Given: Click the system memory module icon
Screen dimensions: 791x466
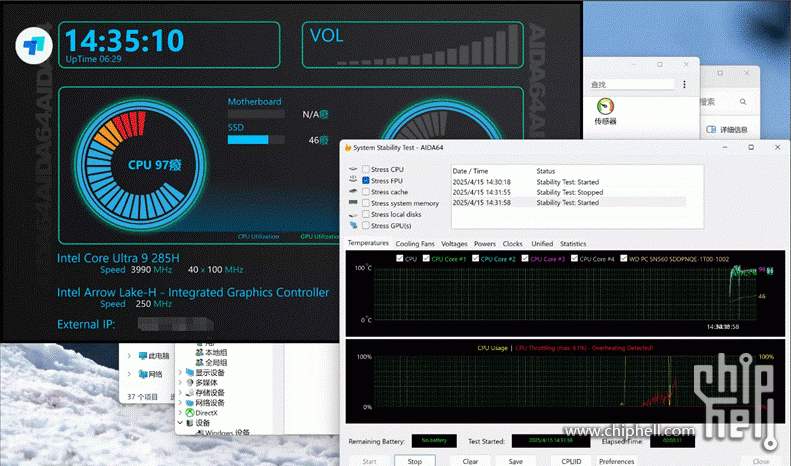Looking at the screenshot, I should click(x=353, y=203).
